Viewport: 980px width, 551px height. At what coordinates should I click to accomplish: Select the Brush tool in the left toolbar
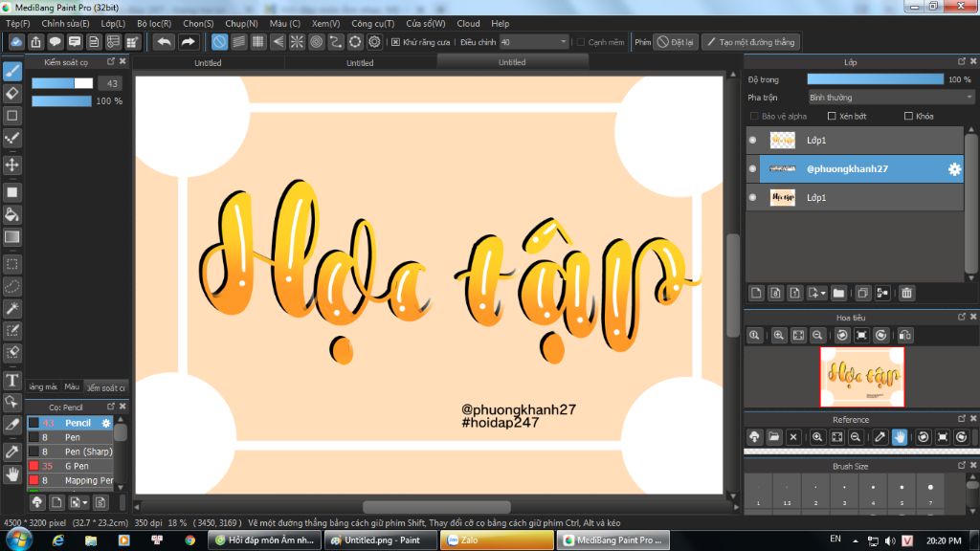pos(11,71)
